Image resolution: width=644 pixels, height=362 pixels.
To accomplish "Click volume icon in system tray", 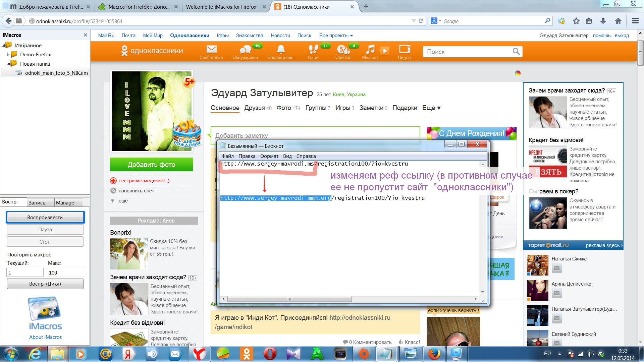I will coord(590,354).
